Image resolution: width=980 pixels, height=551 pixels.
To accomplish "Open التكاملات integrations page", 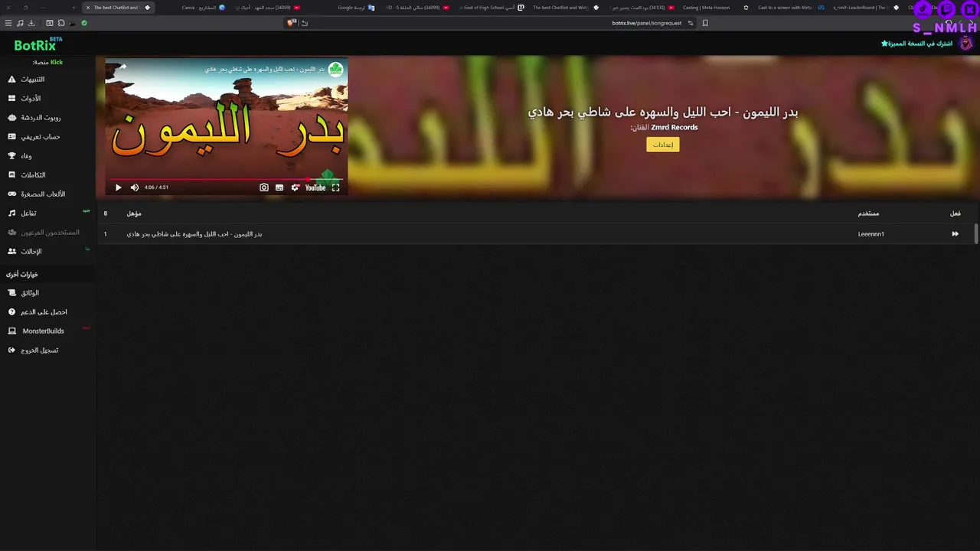I will click(28, 174).
